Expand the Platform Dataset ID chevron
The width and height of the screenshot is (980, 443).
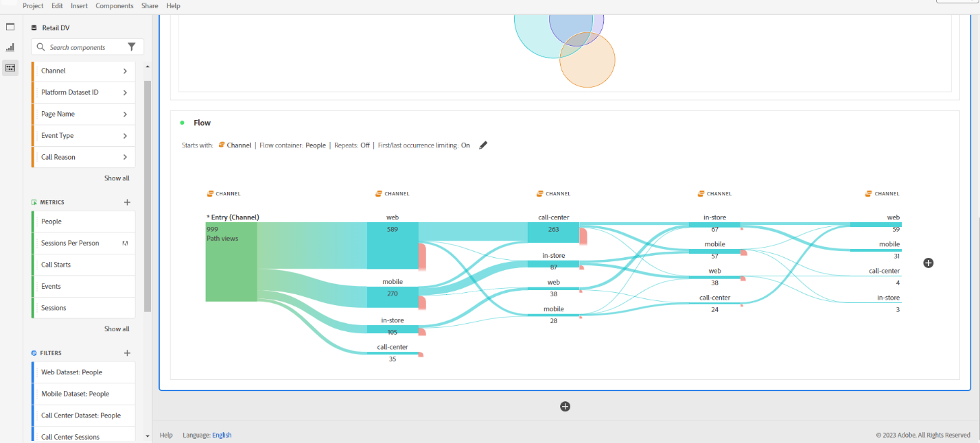pos(125,93)
